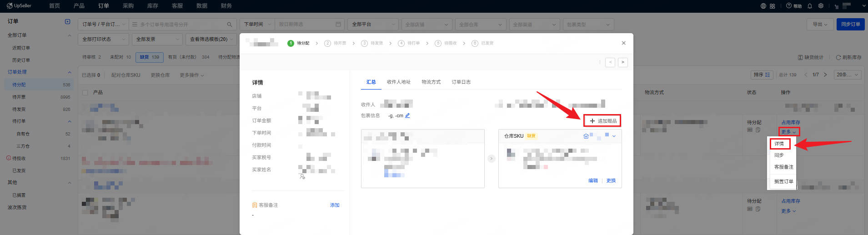The height and width of the screenshot is (235, 868).
Task: Select 搁置订单 in the more menu
Action: (783, 181)
